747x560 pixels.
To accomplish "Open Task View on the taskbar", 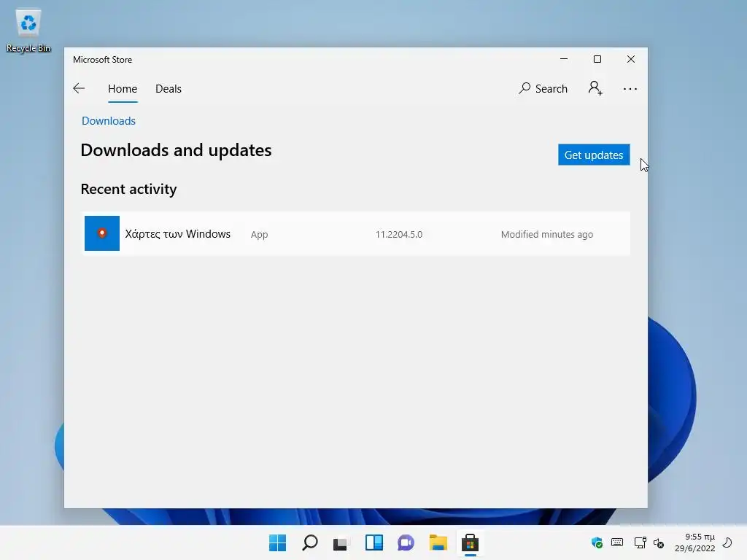I will point(341,542).
